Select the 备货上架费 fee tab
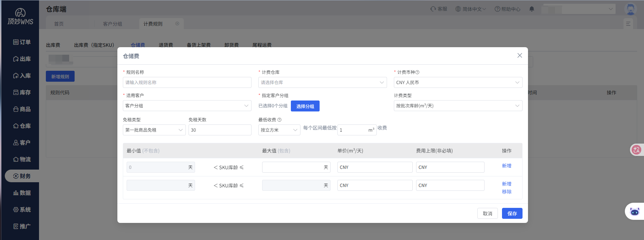644x240 pixels. click(199, 45)
